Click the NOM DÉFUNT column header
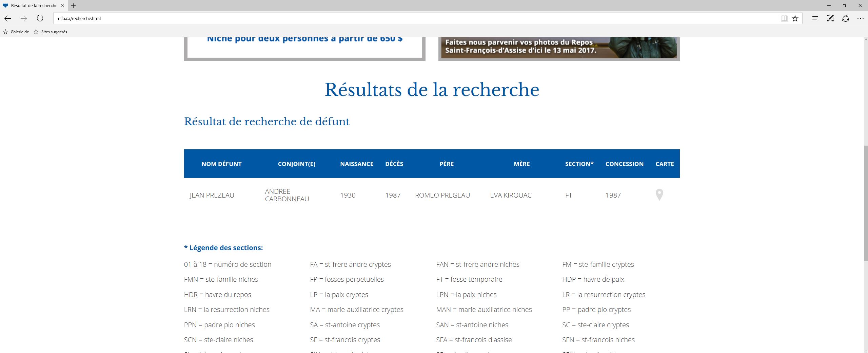This screenshot has height=353, width=868. pyautogui.click(x=221, y=164)
